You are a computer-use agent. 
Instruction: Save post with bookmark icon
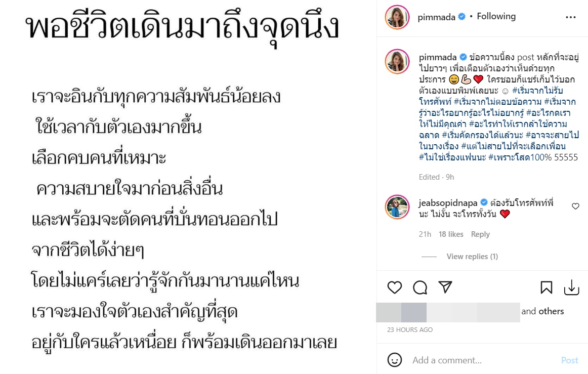click(x=547, y=288)
